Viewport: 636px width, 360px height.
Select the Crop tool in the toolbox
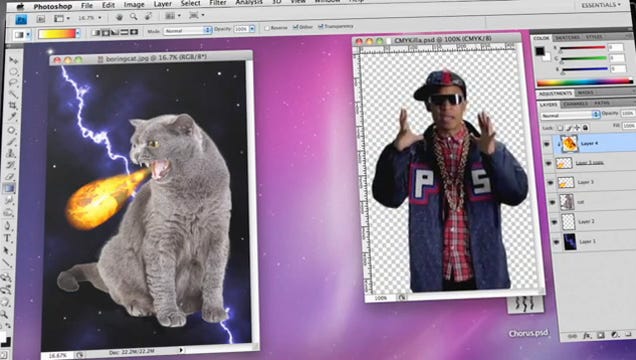[x=13, y=105]
